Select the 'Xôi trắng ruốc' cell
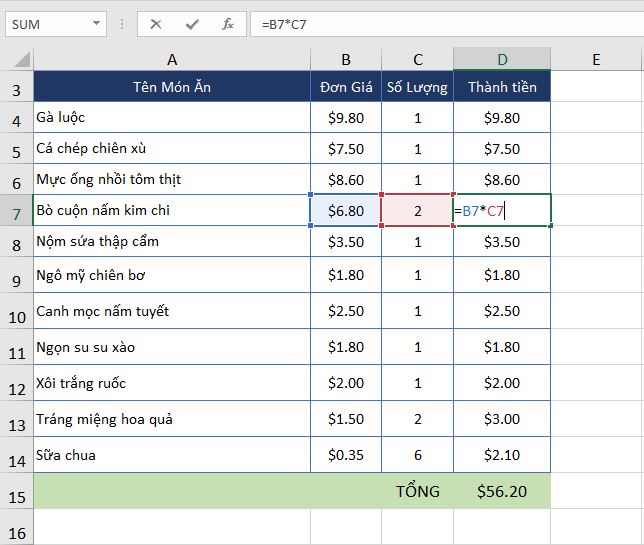The width and height of the screenshot is (644, 545). click(172, 383)
